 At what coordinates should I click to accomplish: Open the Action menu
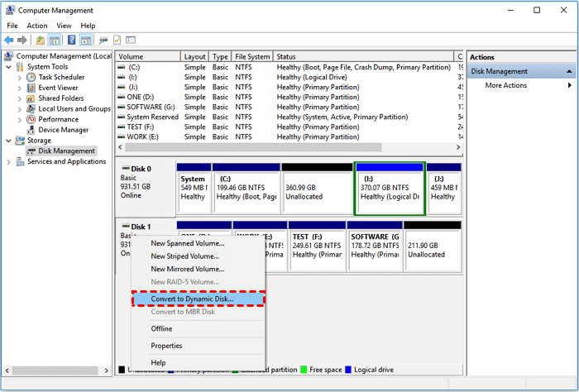(x=36, y=26)
